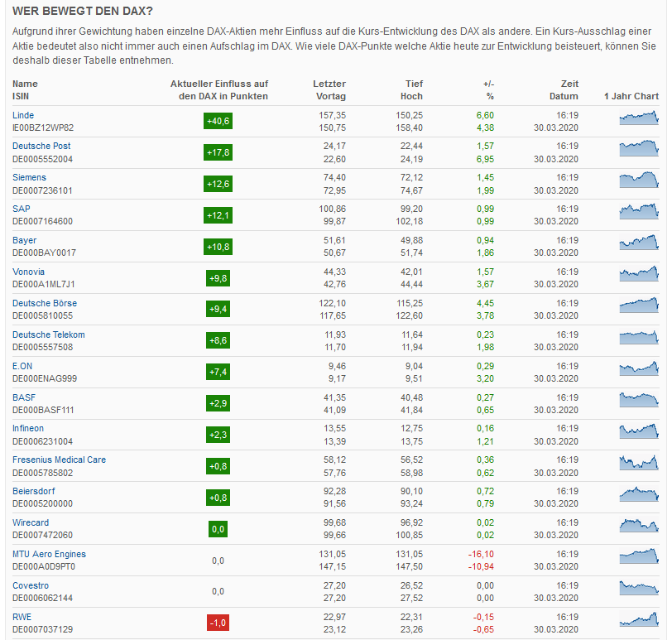Open the Beiersdorf stock link
Viewport: 672px width, 640px height.
(x=33, y=491)
